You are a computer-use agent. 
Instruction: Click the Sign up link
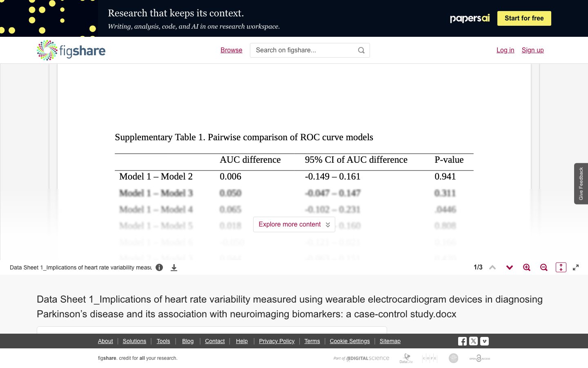tap(532, 50)
